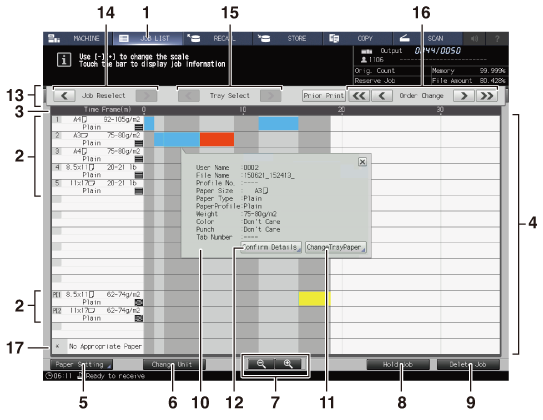Select tray 2 A3 75-80g/m2 row
The width and height of the screenshot is (543, 420).
tap(98, 140)
